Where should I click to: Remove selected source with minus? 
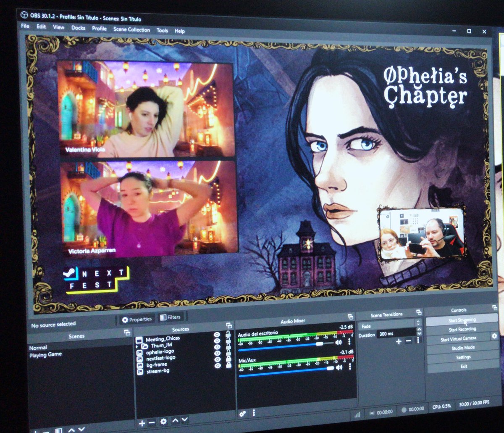click(152, 423)
